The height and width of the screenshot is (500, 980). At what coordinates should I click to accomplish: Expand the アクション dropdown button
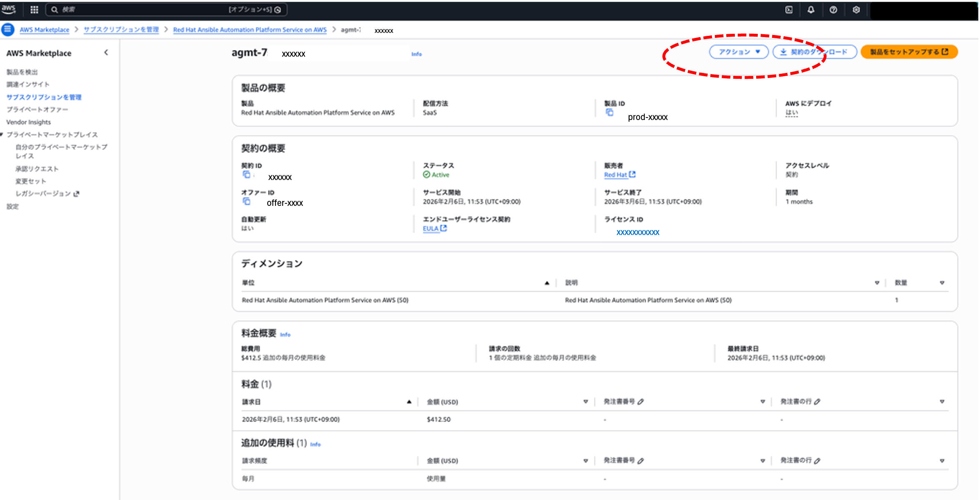coord(739,52)
